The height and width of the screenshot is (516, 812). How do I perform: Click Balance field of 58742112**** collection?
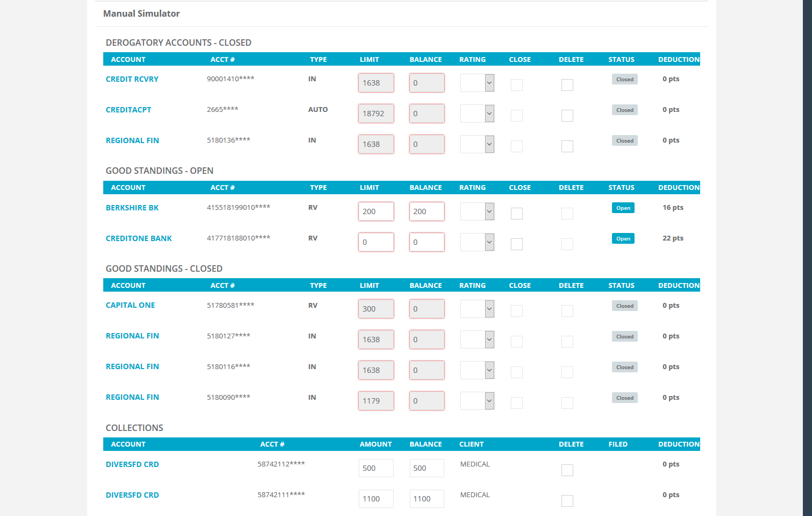pos(426,468)
